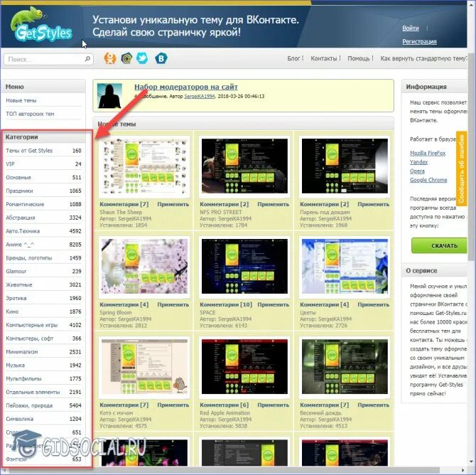Viewport: 476px width, 475px height.
Task: Open the NFS PRO STREET theme thumbnail
Action: (244, 166)
